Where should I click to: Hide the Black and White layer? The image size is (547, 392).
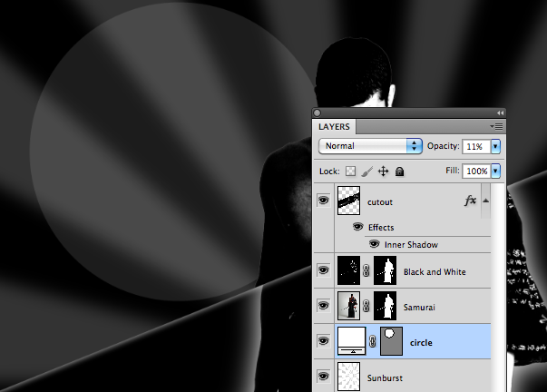coord(323,270)
